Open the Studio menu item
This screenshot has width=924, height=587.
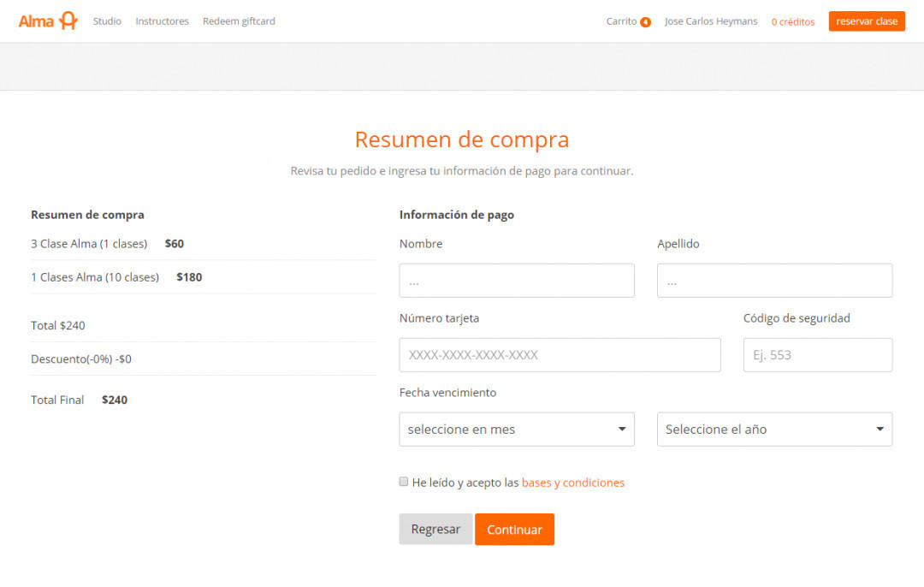tap(107, 21)
